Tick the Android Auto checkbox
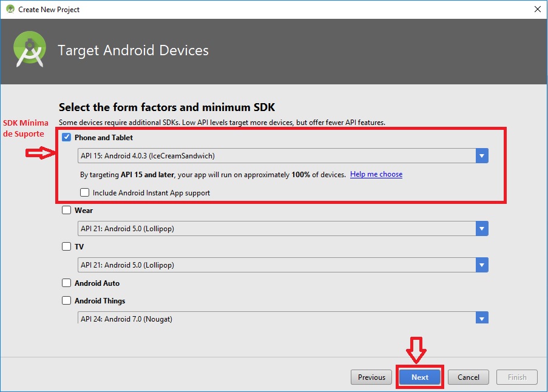 66,283
